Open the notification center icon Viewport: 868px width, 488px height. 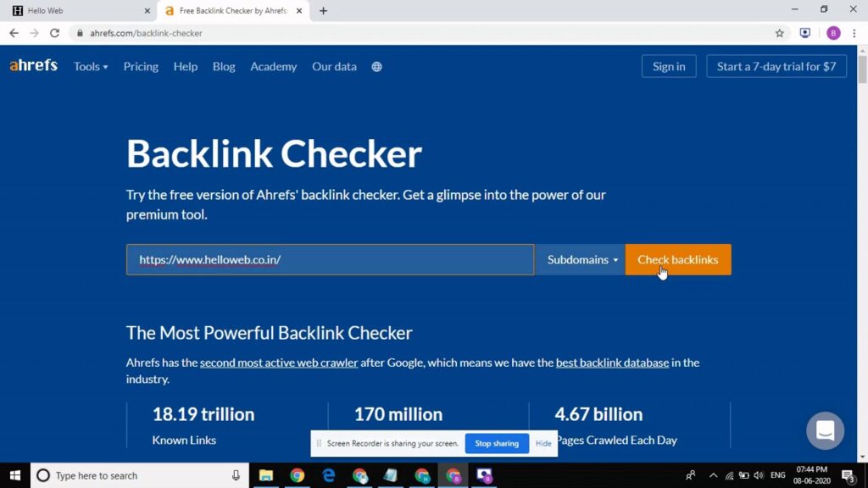click(x=849, y=475)
